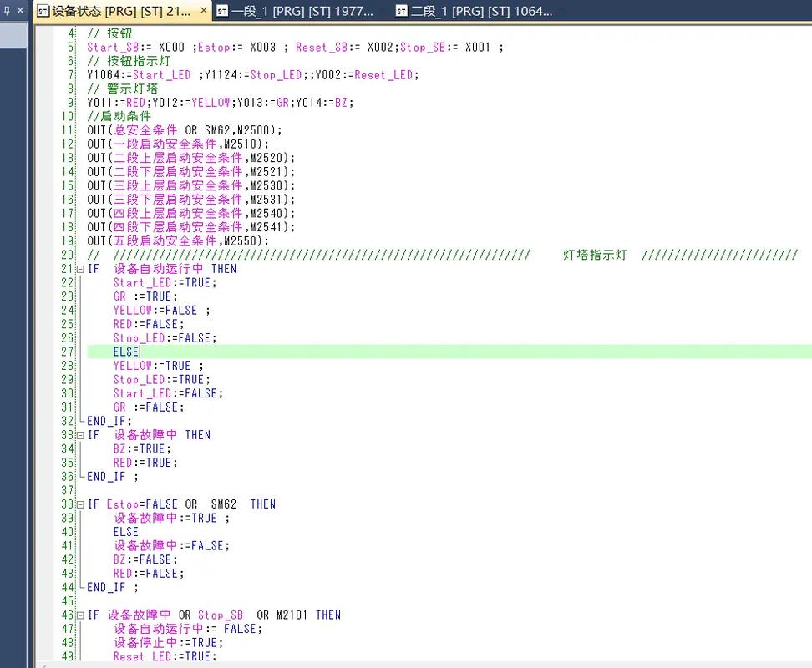
Task: Collapse the IF Estop=FALSE block at line 38
Action: [x=80, y=504]
